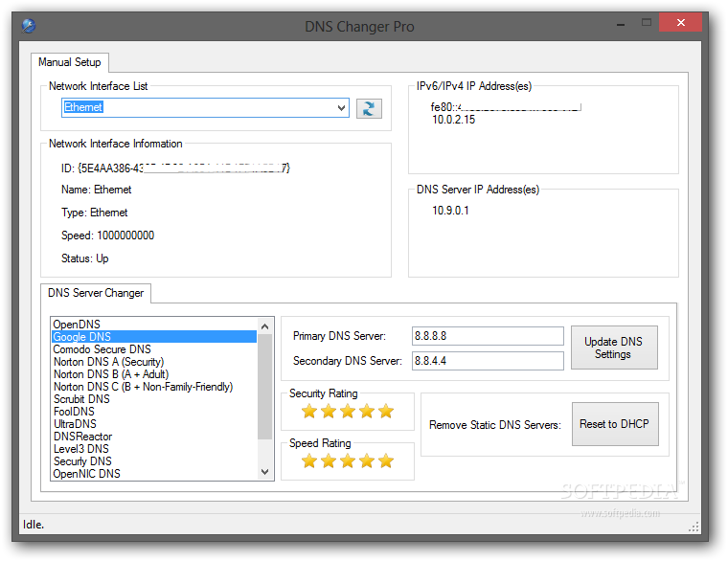The image size is (728, 561).
Task: Click the Status: Up text
Action: pos(85,258)
